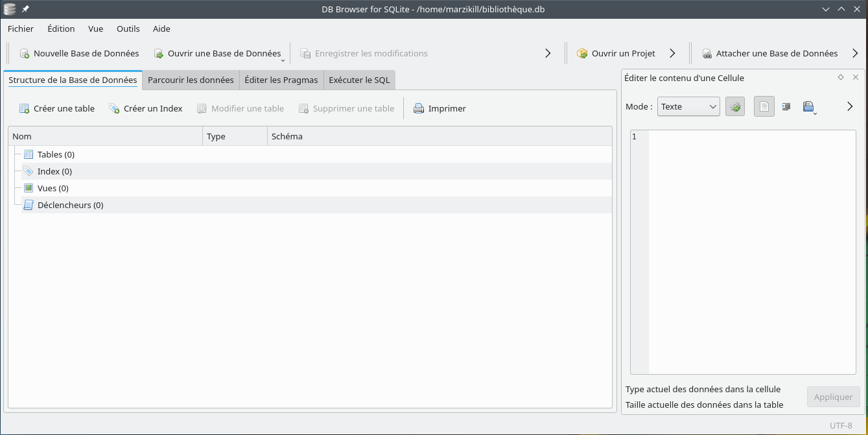Viewport: 868px width, 435px height.
Task: Switch to Éditer les Pragmas tab
Action: coord(281,80)
